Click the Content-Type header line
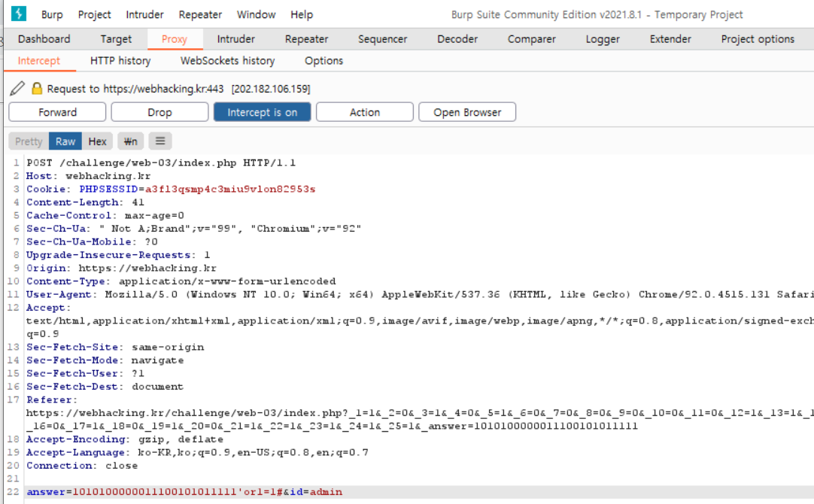Screen dimensions: 814x504 pyautogui.click(x=181, y=281)
